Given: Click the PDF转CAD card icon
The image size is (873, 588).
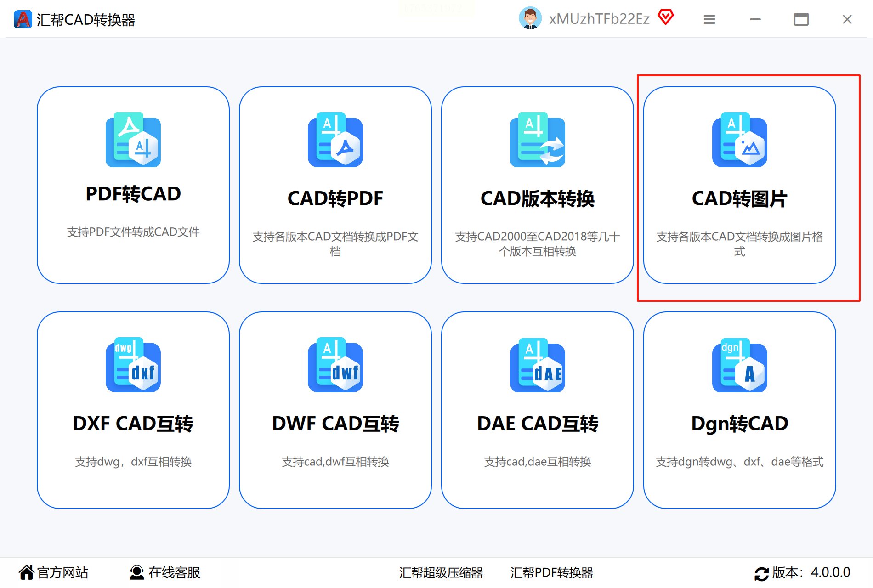Looking at the screenshot, I should 133,140.
